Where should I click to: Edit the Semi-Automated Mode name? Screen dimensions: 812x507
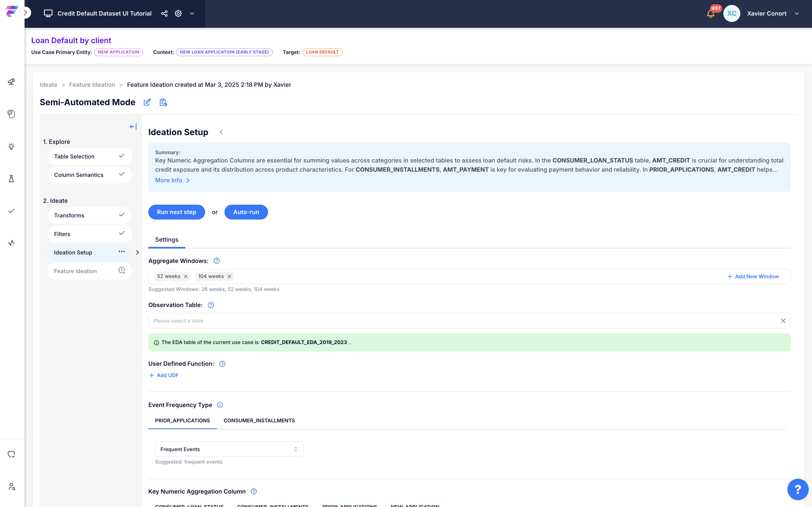[x=147, y=102]
